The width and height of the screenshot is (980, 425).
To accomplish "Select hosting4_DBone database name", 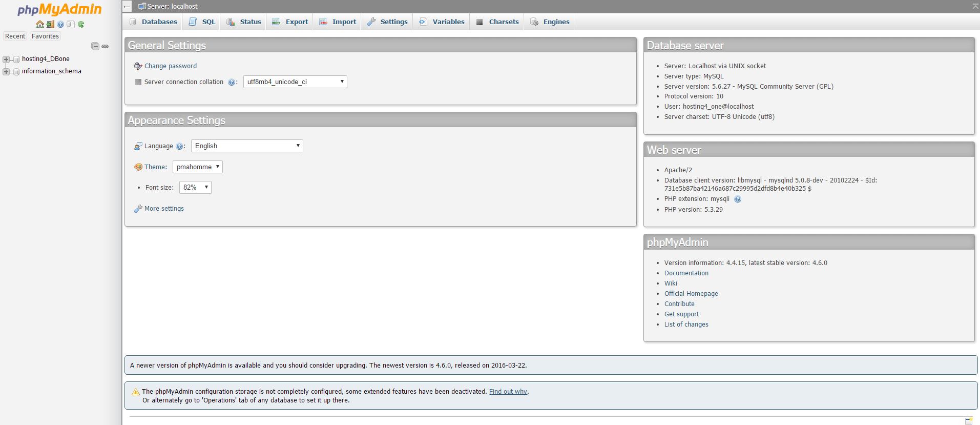I will (x=46, y=59).
